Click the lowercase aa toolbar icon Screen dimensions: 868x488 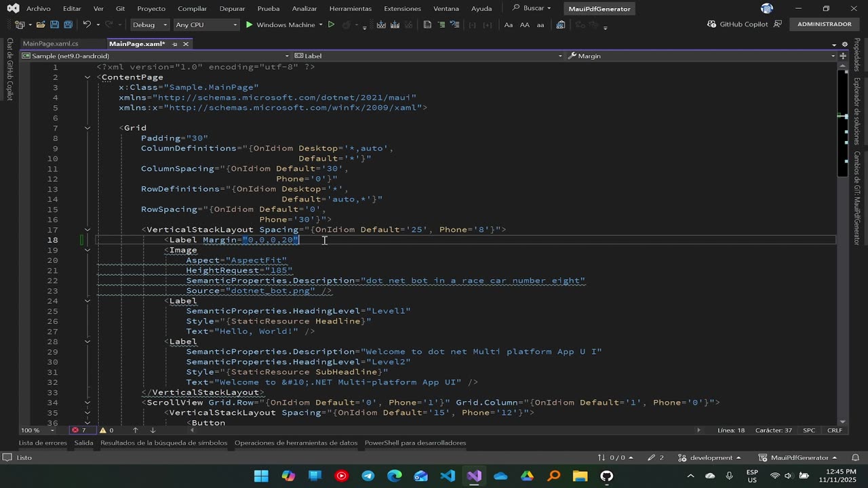point(540,24)
